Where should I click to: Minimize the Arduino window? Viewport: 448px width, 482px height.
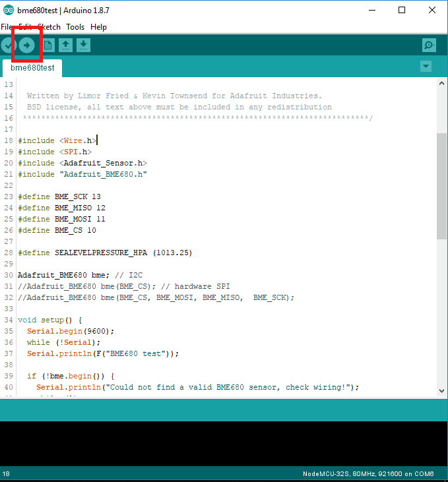tap(372, 10)
